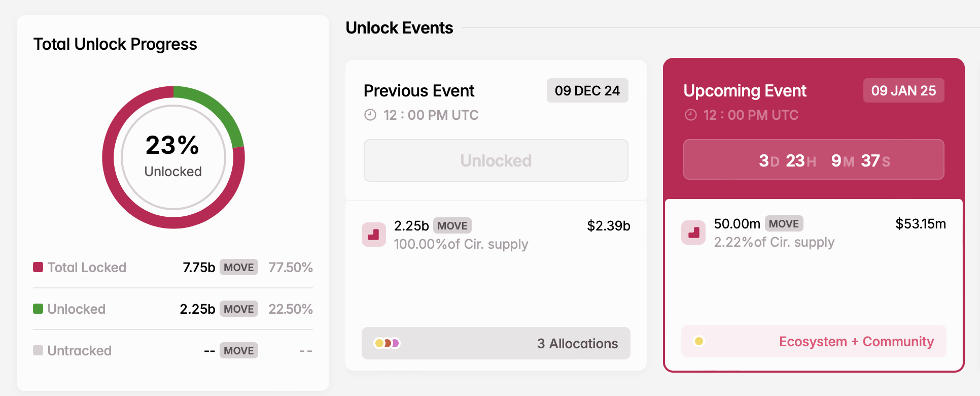Click yellow dot beside Ecosystem + Community
This screenshot has height=396, width=980.
pos(698,341)
